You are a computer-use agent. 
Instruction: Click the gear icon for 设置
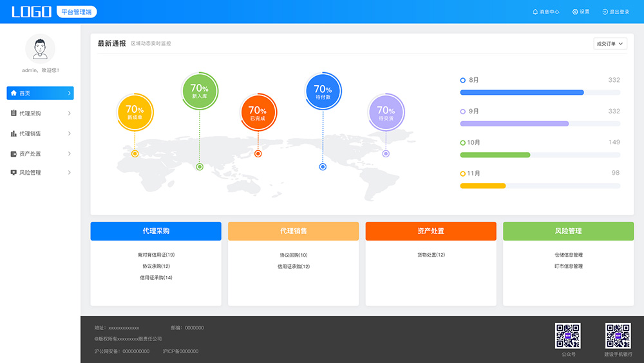(575, 12)
